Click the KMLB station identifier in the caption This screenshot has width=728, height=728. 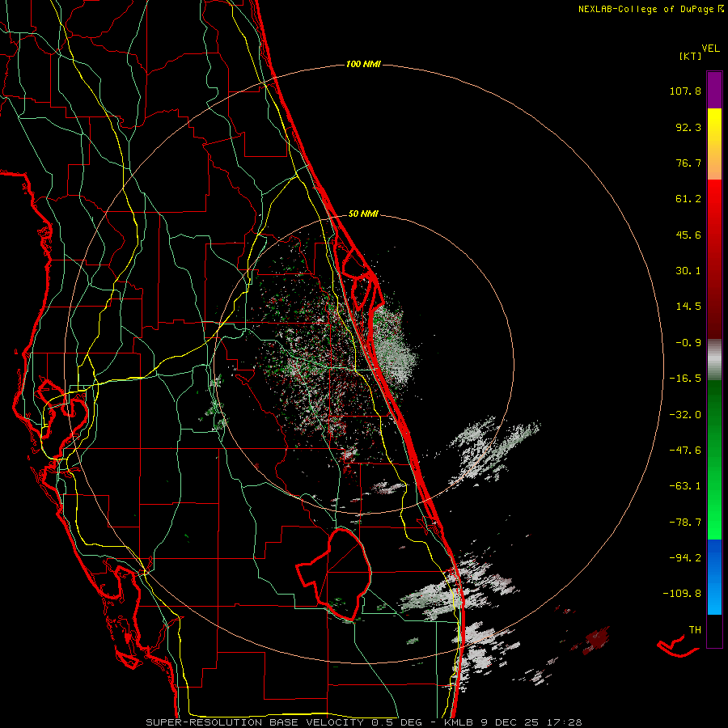click(459, 722)
